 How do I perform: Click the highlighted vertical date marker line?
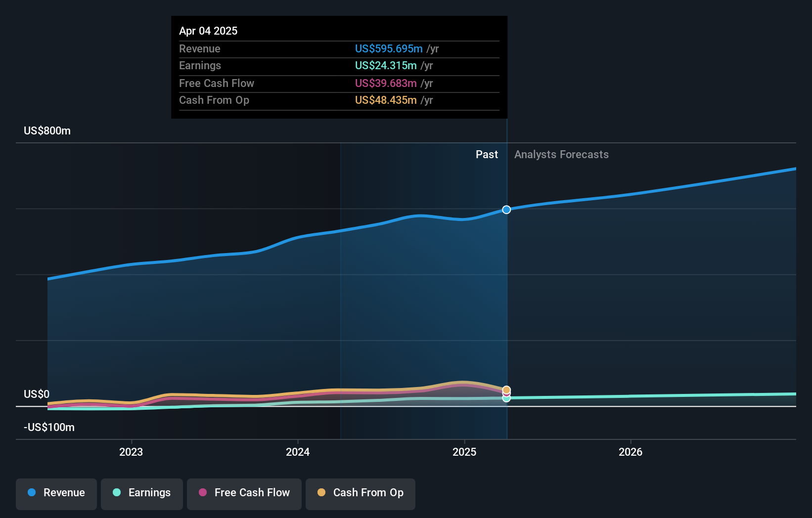[x=506, y=297]
